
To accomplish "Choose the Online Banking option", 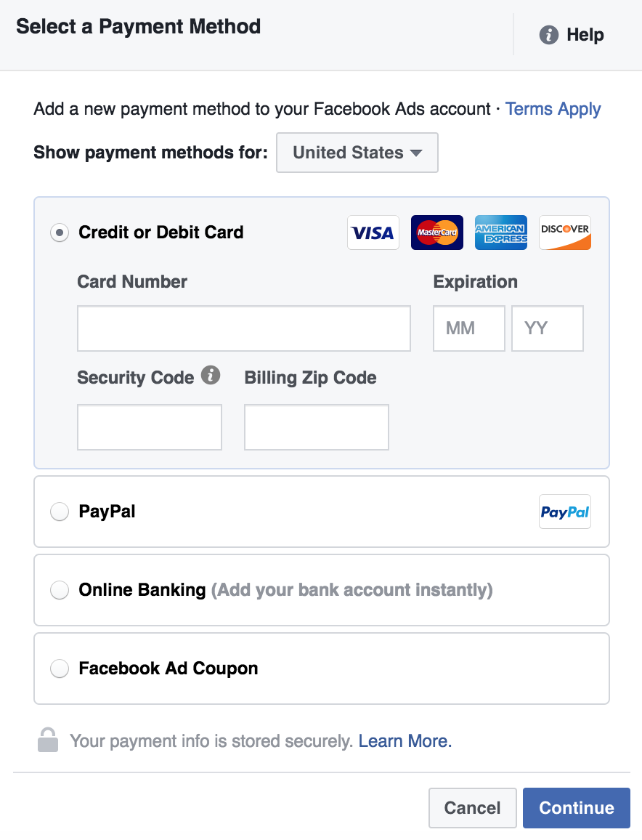I will coord(59,590).
